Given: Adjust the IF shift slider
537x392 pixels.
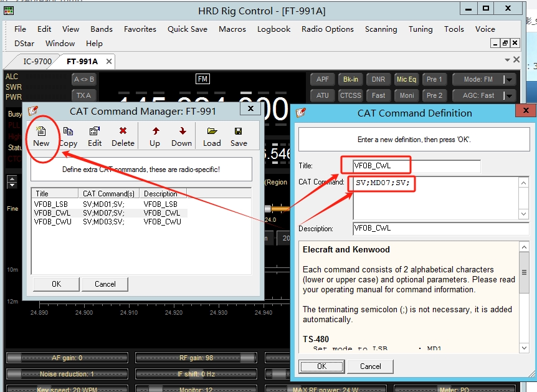Looking at the screenshot, I should coord(196,374).
